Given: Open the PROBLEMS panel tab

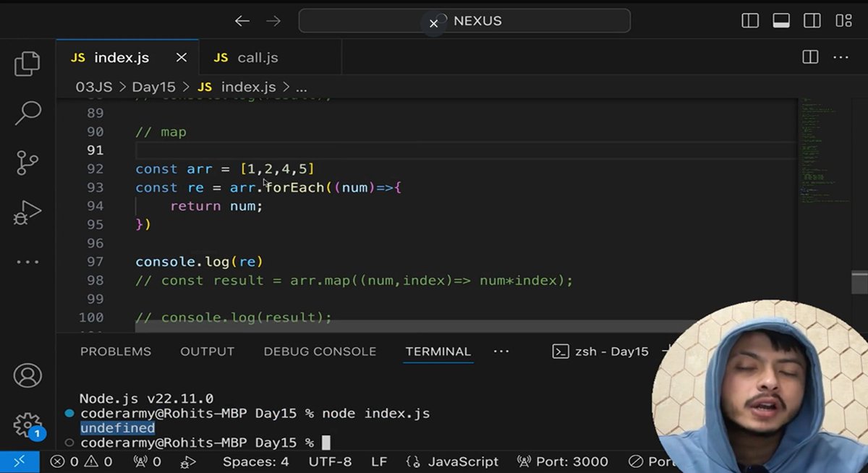Looking at the screenshot, I should (x=116, y=351).
